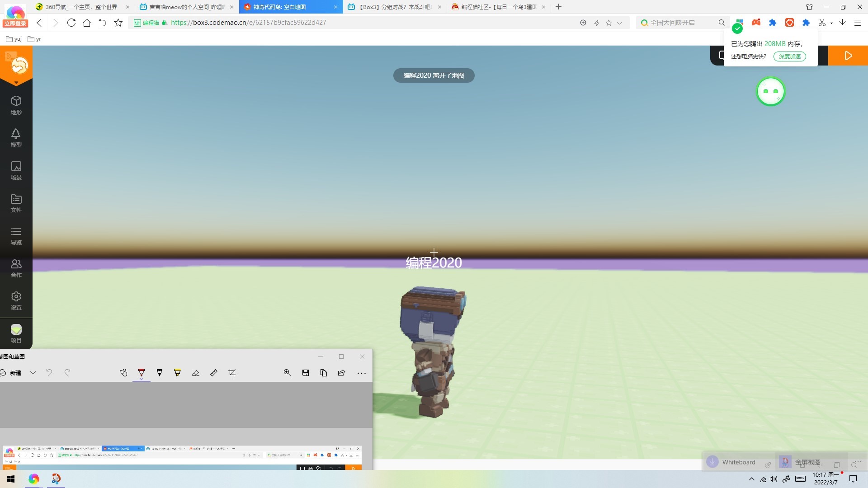This screenshot has height=488, width=868.
Task: Open the yuj bookmark folder
Action: point(14,39)
